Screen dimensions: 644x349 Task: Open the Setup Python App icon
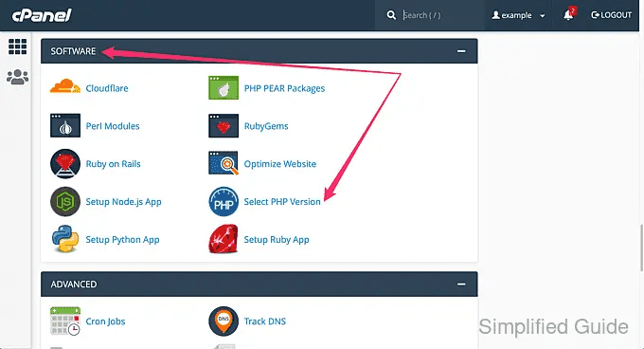[65, 239]
